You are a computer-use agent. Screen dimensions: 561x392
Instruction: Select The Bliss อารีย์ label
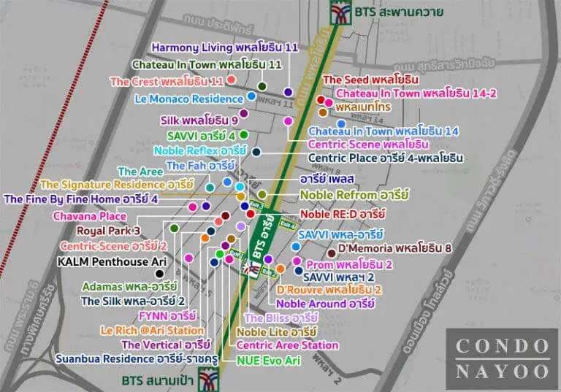tap(281, 318)
